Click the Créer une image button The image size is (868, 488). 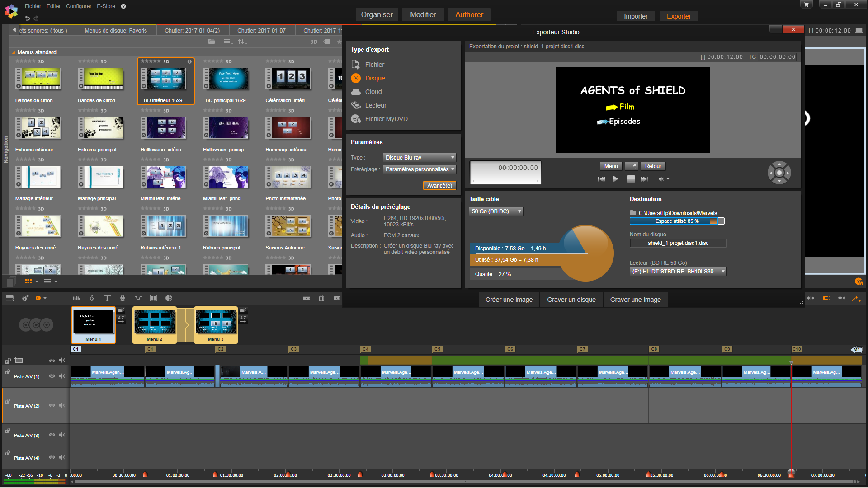click(509, 300)
